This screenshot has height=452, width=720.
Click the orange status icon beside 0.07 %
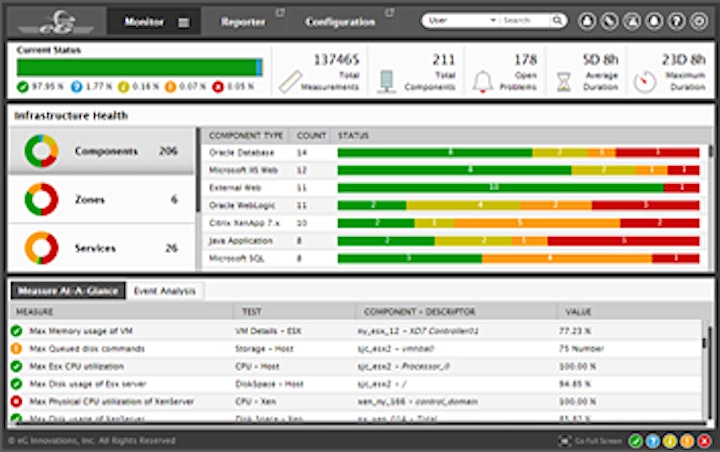pyautogui.click(x=170, y=86)
